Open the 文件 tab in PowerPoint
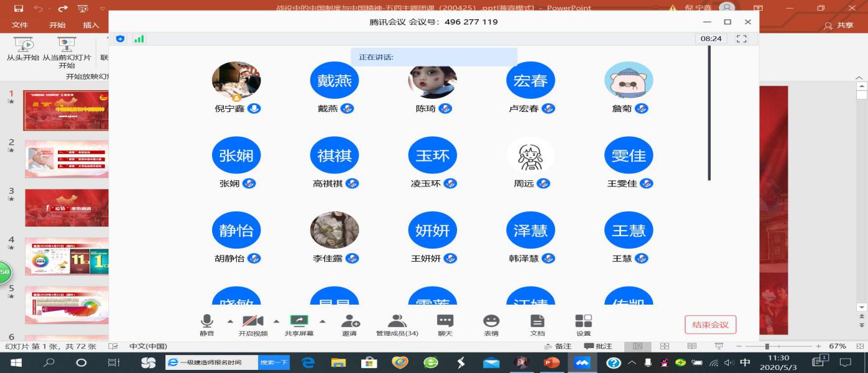This screenshot has height=373, width=868. coord(19,25)
